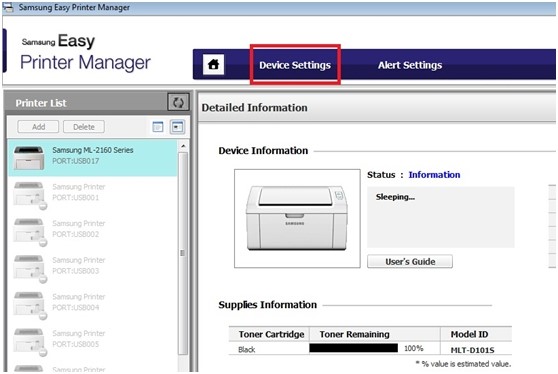
Task: Delete the selected printer
Action: point(84,127)
